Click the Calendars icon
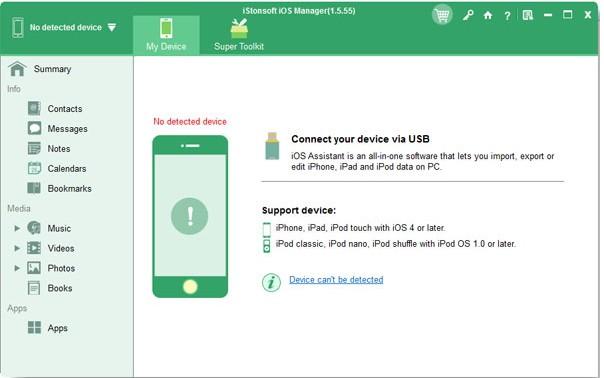 click(34, 168)
